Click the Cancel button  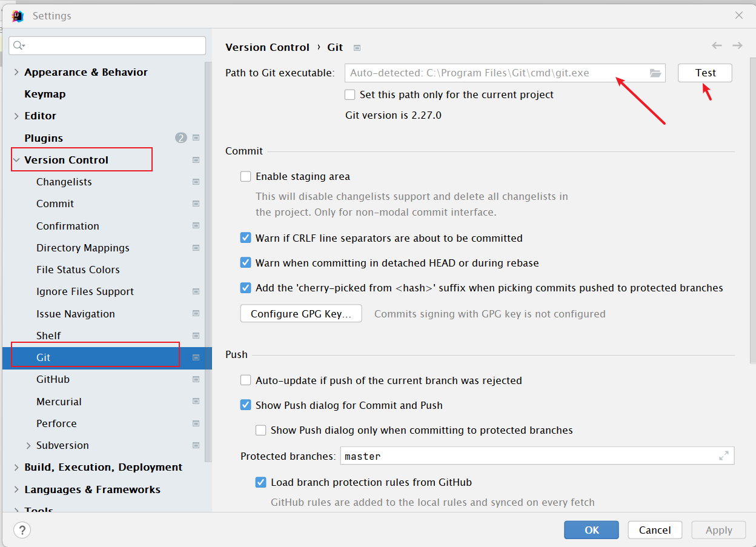point(655,530)
